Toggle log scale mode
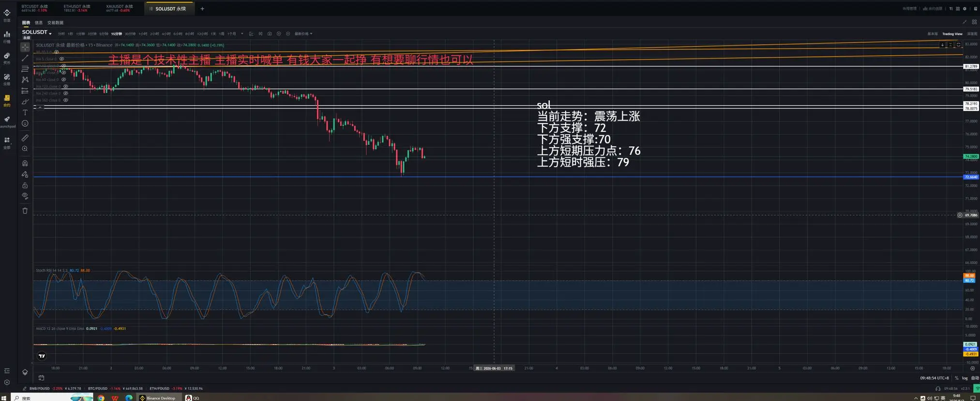 (x=965, y=378)
